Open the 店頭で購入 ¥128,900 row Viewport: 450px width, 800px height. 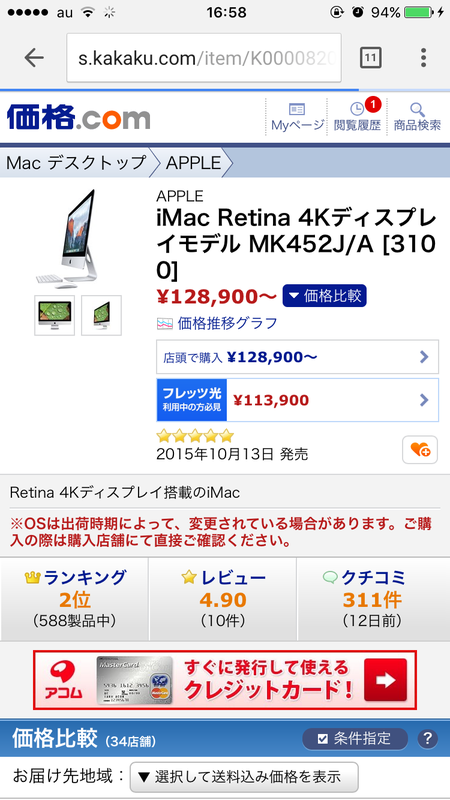[297, 357]
